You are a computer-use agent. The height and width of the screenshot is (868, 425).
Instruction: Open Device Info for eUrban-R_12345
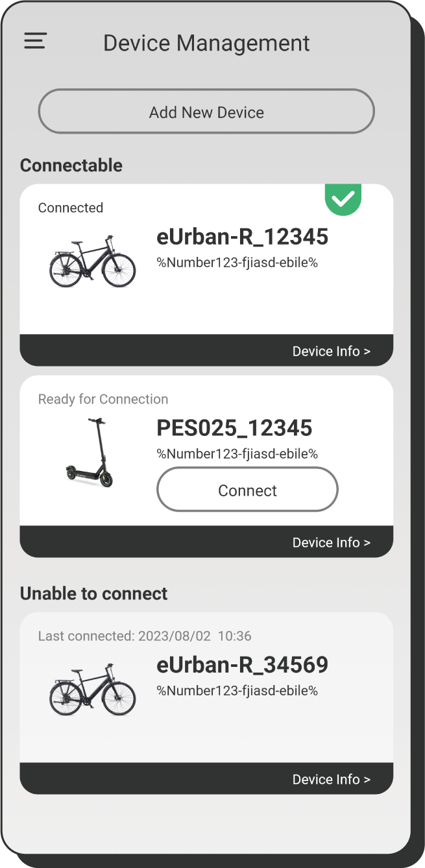(331, 351)
